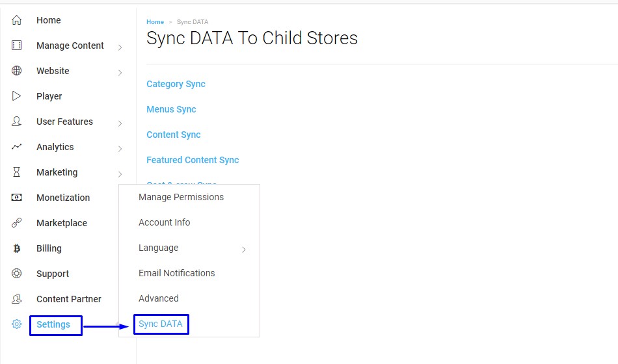
Task: Open the Language submenu arrow
Action: [x=244, y=249]
